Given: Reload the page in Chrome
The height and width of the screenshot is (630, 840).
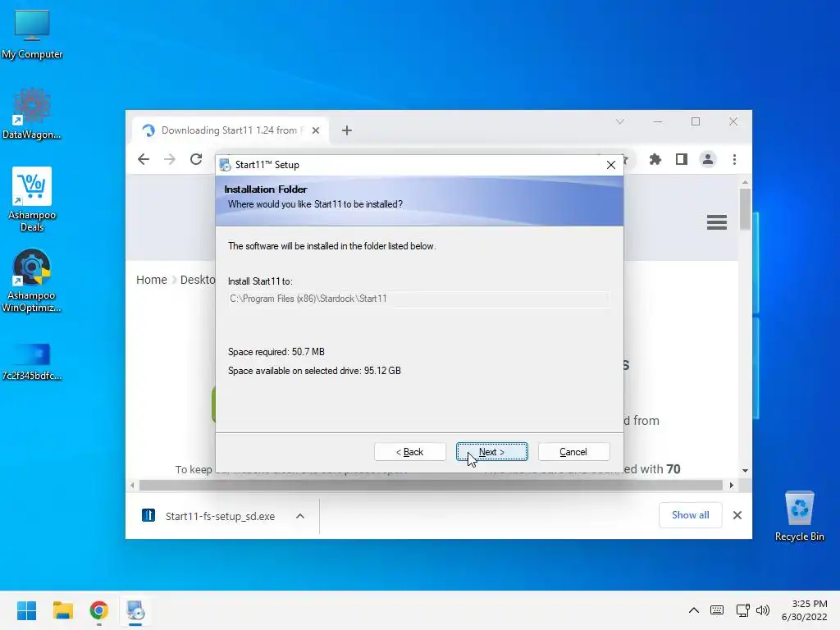Looking at the screenshot, I should click(x=196, y=159).
